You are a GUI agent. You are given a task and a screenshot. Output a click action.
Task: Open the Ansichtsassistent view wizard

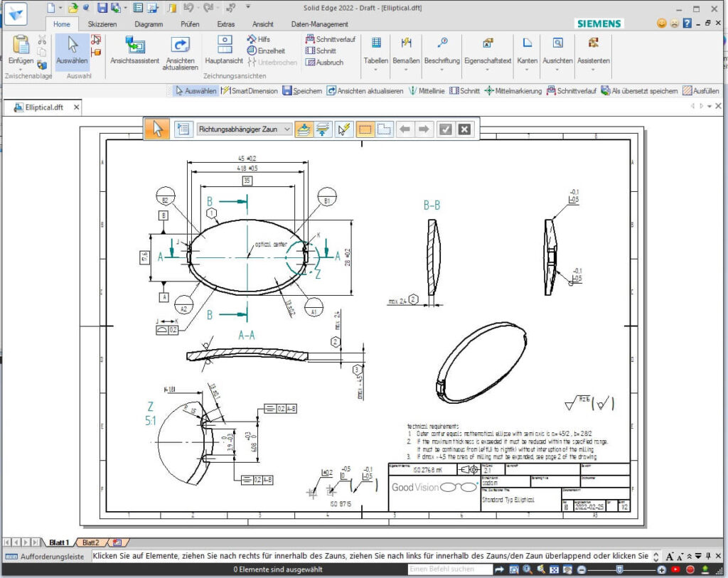[135, 50]
